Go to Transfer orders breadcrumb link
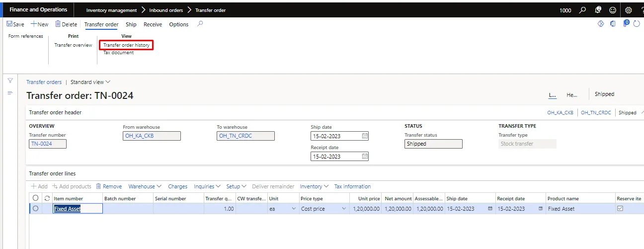644x249 pixels. pyautogui.click(x=44, y=82)
